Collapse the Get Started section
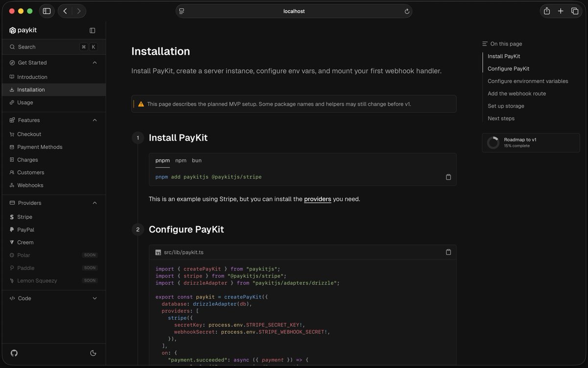Viewport: 588px width, 368px height. click(x=95, y=63)
